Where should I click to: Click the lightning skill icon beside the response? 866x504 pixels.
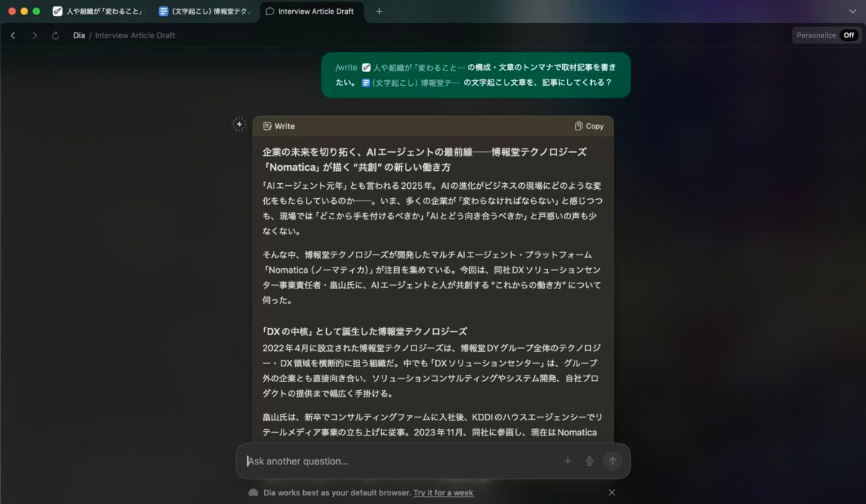[x=239, y=124]
